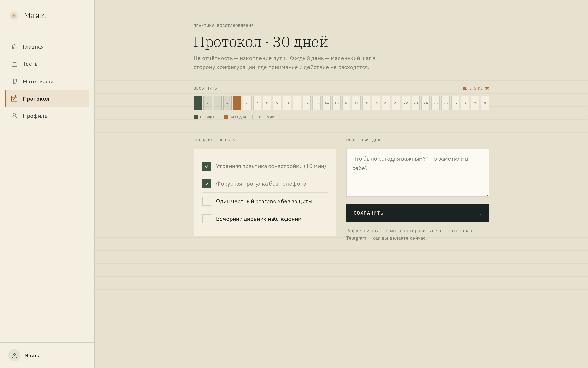Click the Маяк brand name

coord(35,16)
